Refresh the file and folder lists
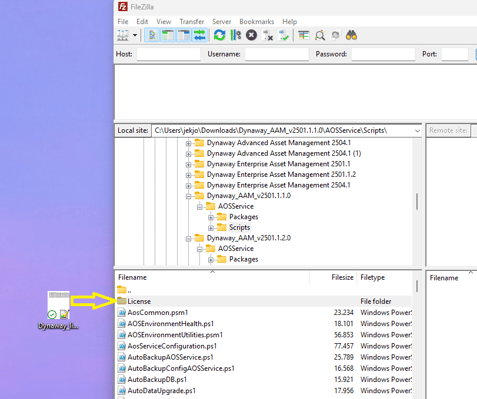The height and width of the screenshot is (399, 477). tap(219, 35)
